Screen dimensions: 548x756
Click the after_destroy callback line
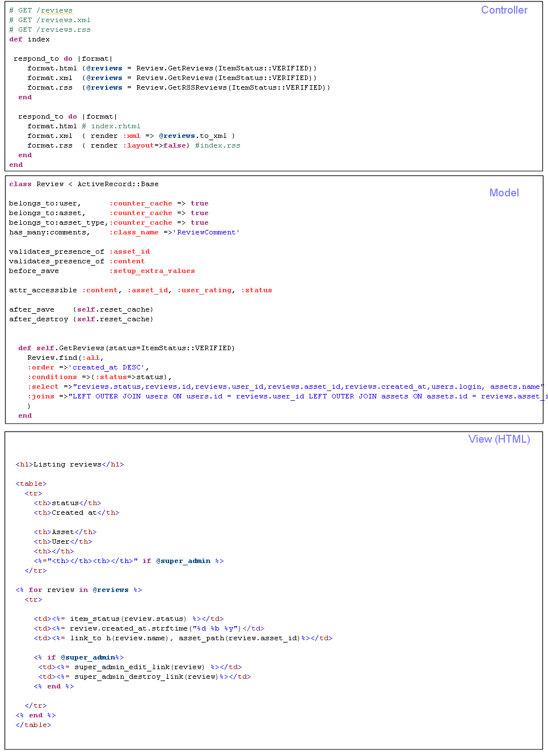click(x=81, y=319)
